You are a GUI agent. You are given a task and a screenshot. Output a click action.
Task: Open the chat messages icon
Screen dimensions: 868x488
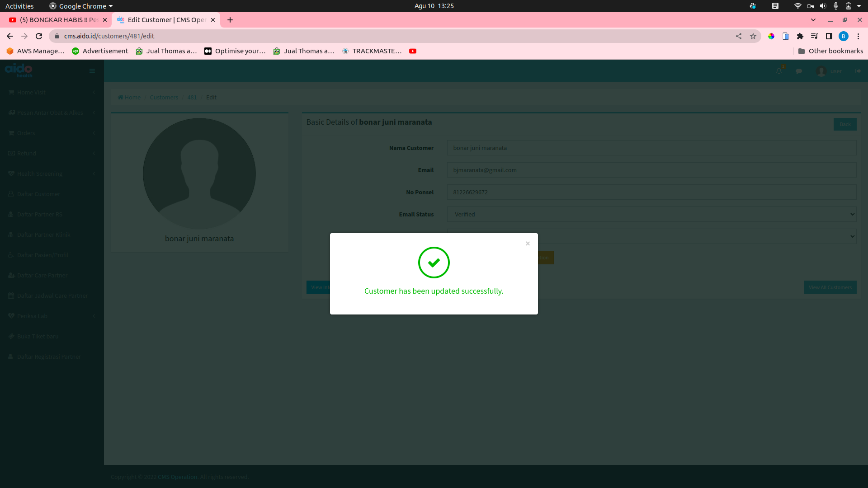pyautogui.click(x=799, y=71)
